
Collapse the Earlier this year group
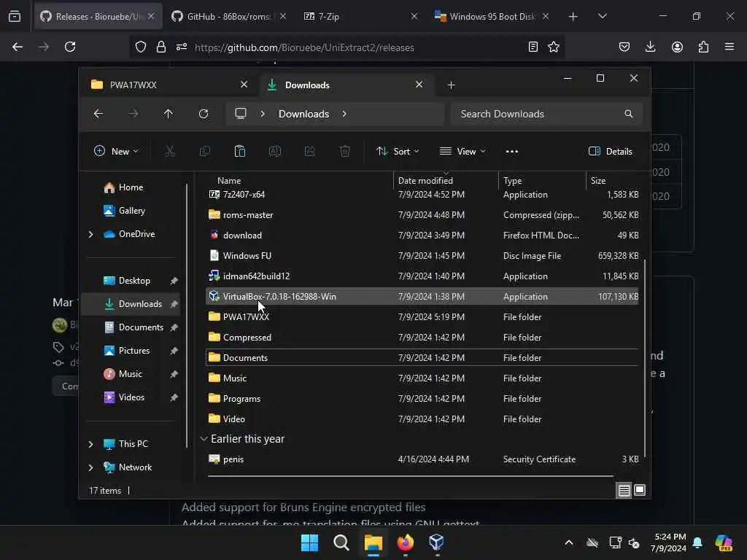point(204,438)
